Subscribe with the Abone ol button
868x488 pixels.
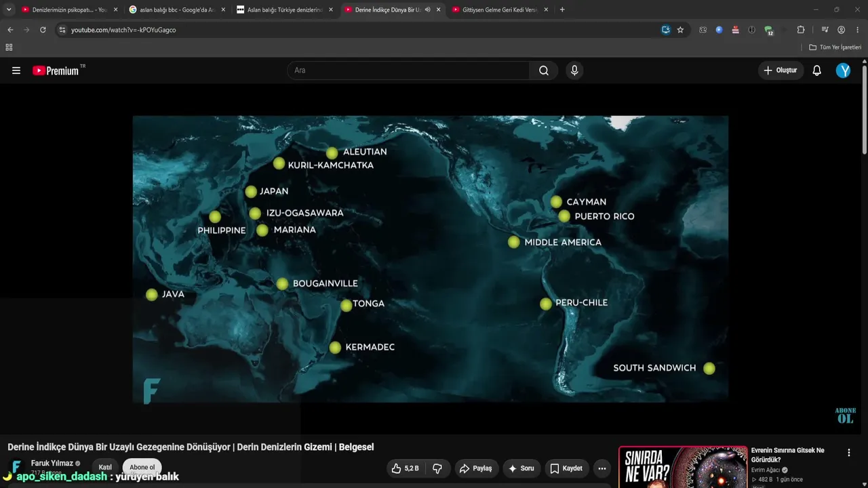(x=142, y=467)
